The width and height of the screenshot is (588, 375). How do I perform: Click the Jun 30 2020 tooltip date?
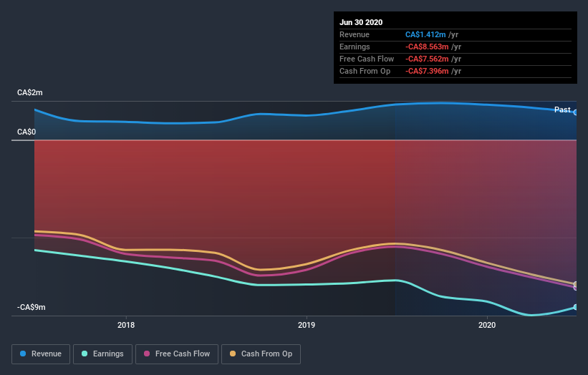point(361,22)
